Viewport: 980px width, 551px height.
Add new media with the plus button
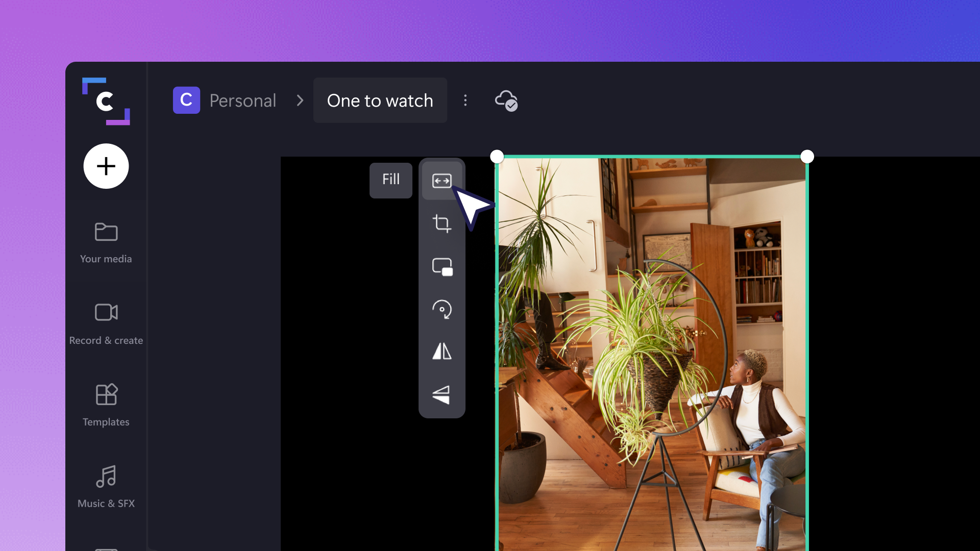[x=106, y=166]
